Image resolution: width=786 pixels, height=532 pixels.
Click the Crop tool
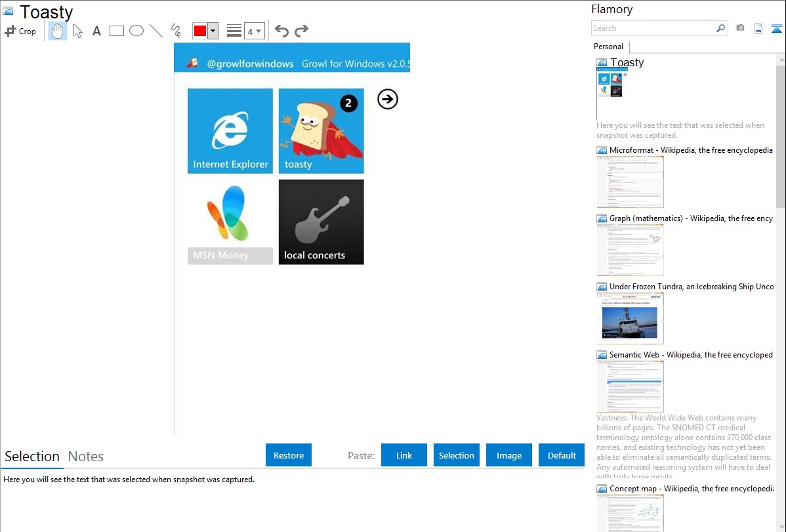20,31
